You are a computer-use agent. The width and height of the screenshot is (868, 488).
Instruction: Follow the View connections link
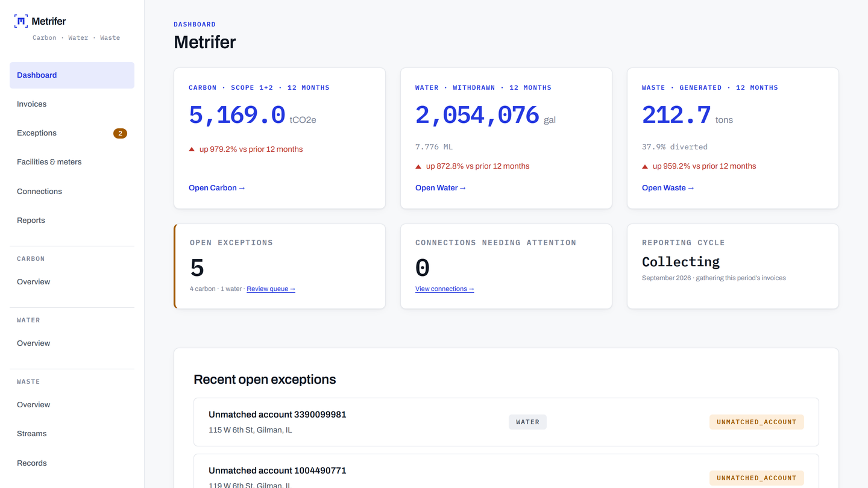tap(445, 289)
